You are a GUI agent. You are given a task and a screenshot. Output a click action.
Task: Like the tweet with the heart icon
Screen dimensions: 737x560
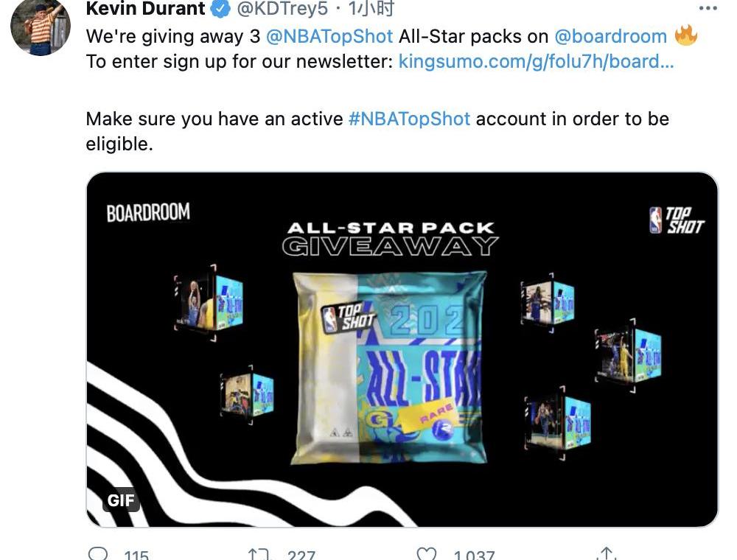tap(427, 554)
